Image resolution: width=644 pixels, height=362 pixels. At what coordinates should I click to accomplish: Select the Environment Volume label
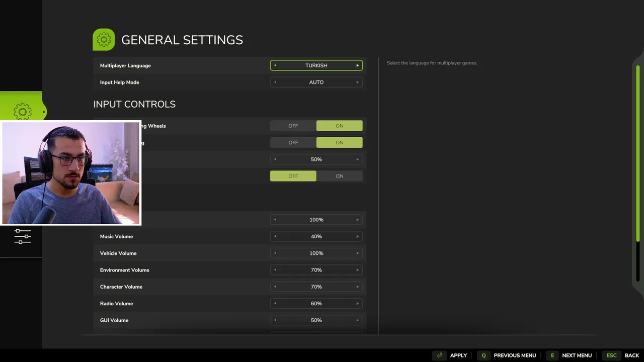(x=125, y=270)
